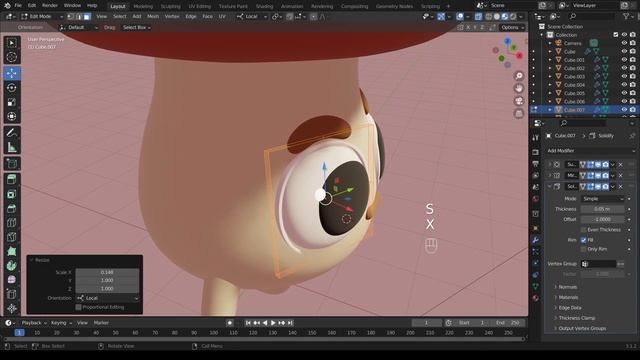This screenshot has height=360, width=640.
Task: Click the Vertex Group input field
Action: tap(598, 264)
